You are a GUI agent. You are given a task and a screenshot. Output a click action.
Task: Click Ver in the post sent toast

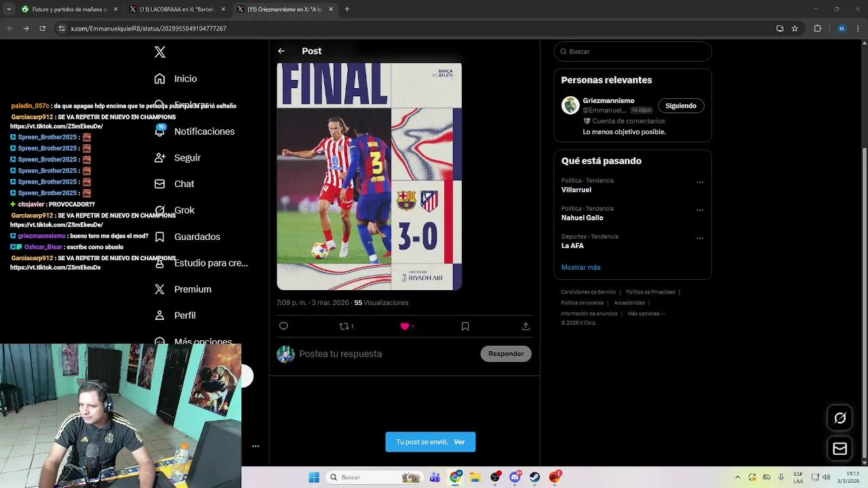coord(459,442)
